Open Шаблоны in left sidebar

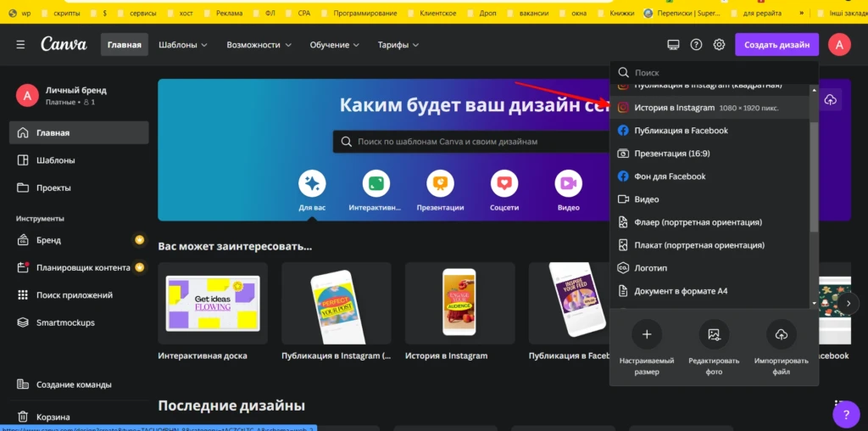79,160
